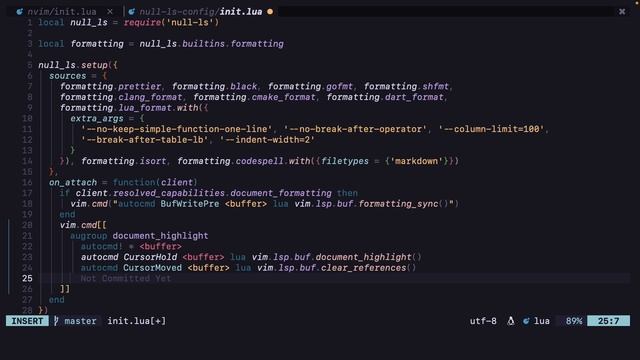Viewport: 640px width, 360px height.
Task: Place cursor on require('null-ls') call
Action: (x=171, y=22)
